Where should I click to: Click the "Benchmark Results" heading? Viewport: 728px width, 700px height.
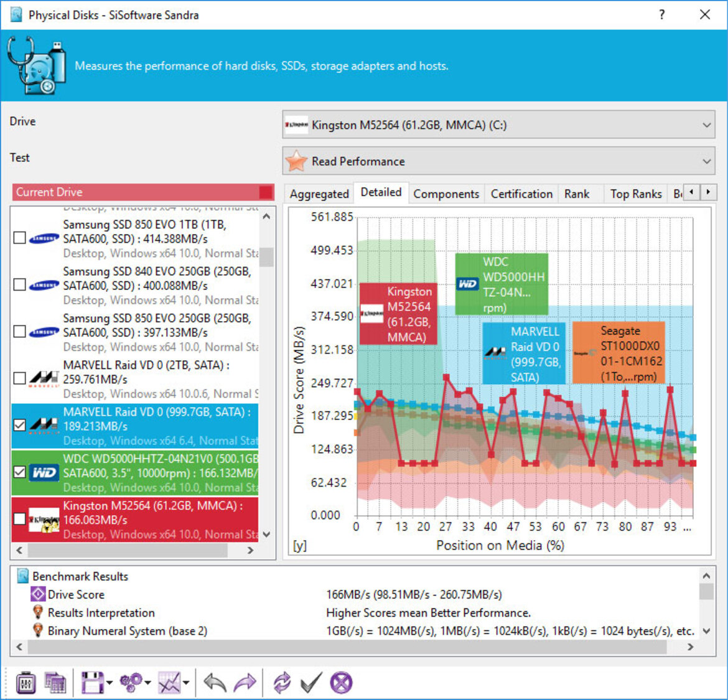[x=80, y=576]
